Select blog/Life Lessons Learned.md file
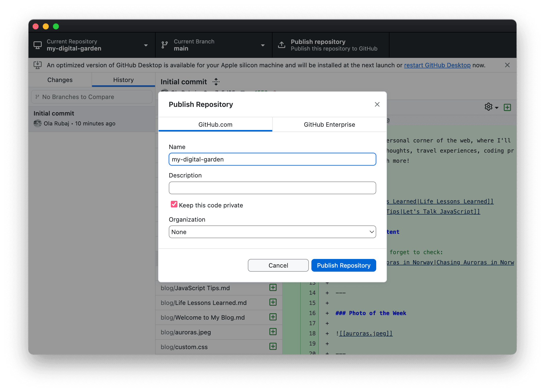This screenshot has height=392, width=545. (219, 303)
